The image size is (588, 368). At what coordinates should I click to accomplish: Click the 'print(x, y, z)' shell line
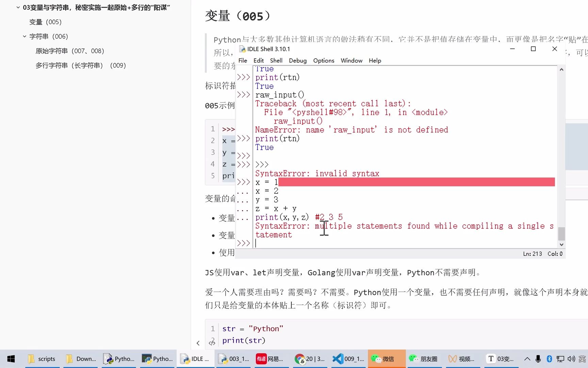pos(282,217)
